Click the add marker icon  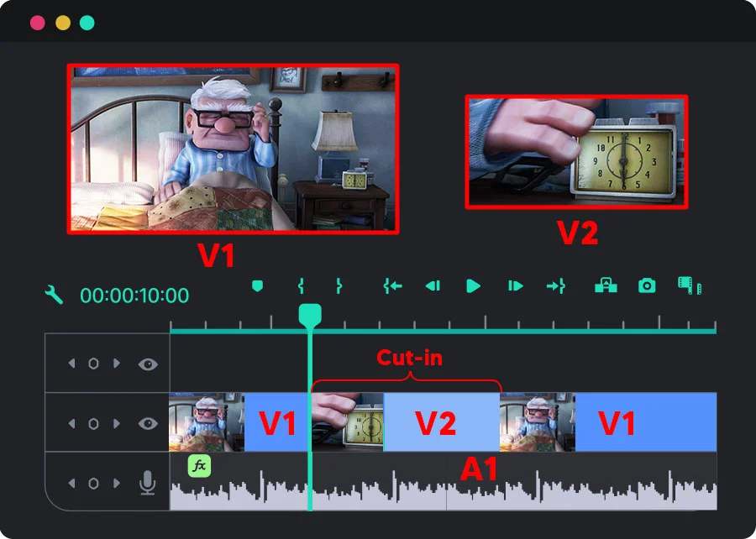[258, 286]
